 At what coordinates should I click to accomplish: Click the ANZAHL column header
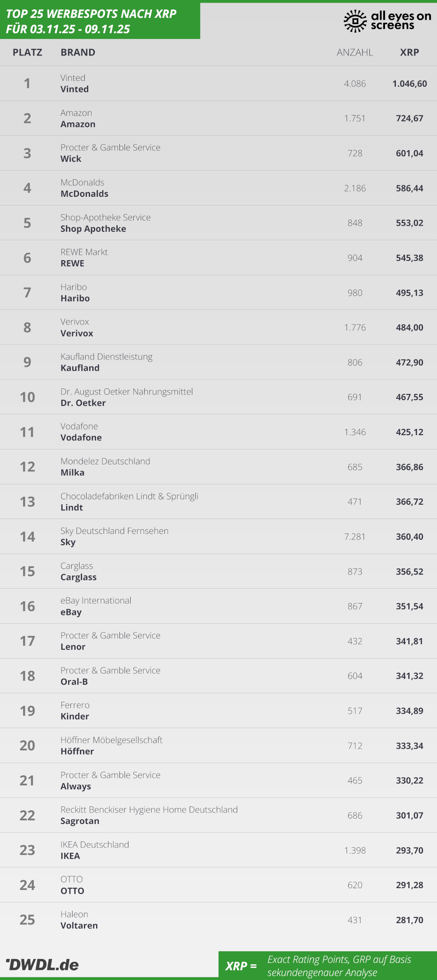355,52
